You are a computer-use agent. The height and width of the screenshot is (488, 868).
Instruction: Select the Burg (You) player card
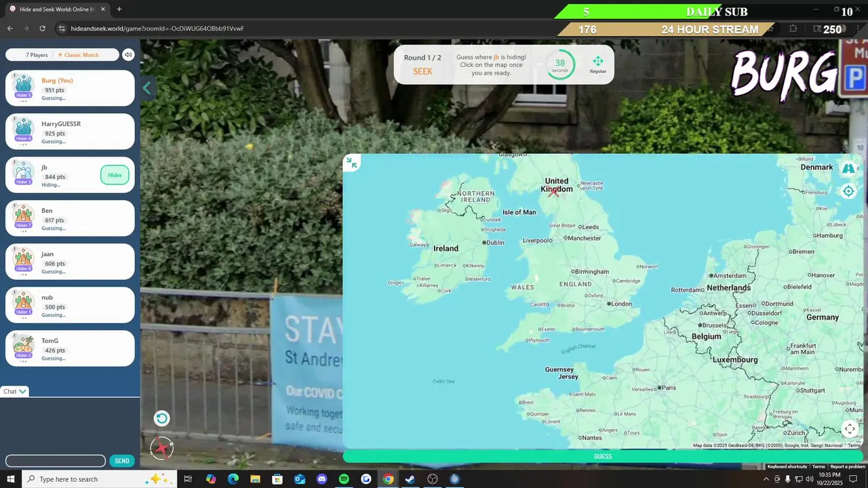70,88
